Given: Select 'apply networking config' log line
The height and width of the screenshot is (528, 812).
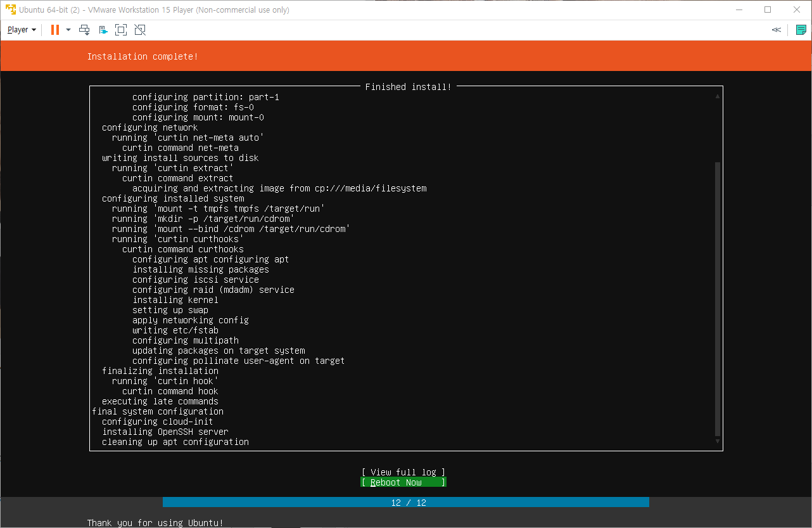Looking at the screenshot, I should point(191,320).
